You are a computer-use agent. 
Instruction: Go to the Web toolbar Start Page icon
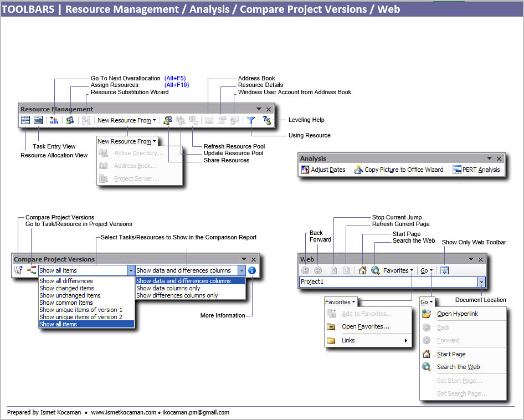[363, 270]
